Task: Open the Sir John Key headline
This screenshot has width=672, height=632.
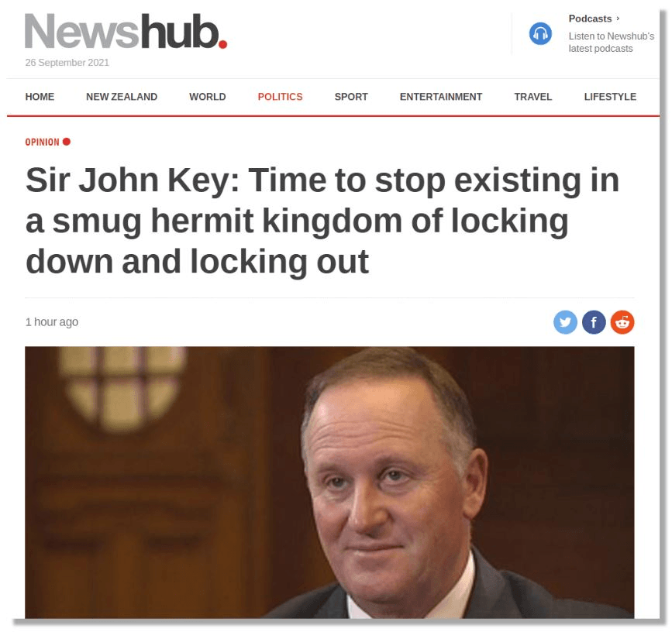Action: pos(322,220)
